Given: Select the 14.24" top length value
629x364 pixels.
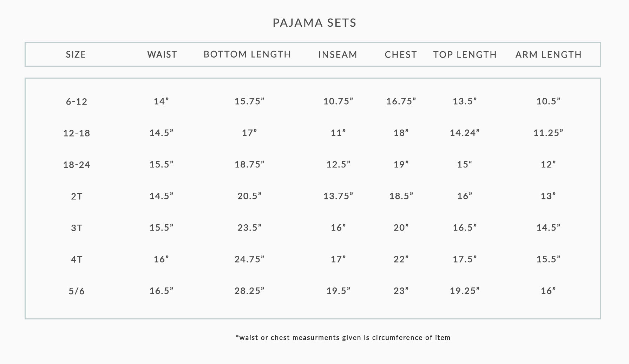Looking at the screenshot, I should click(x=465, y=133).
